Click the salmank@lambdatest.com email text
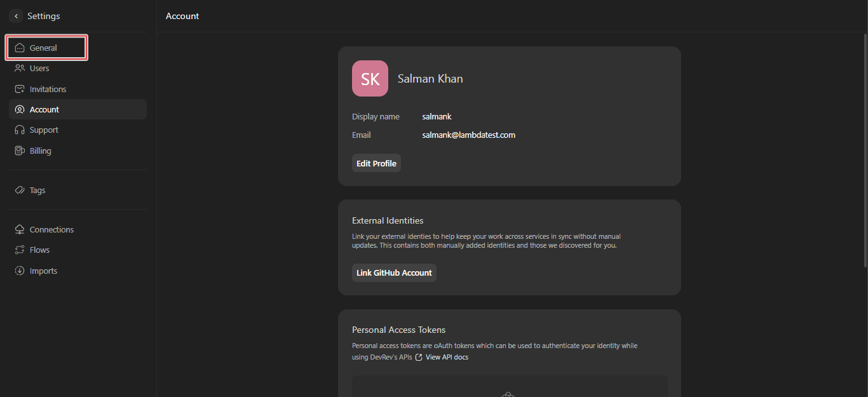 (x=468, y=135)
